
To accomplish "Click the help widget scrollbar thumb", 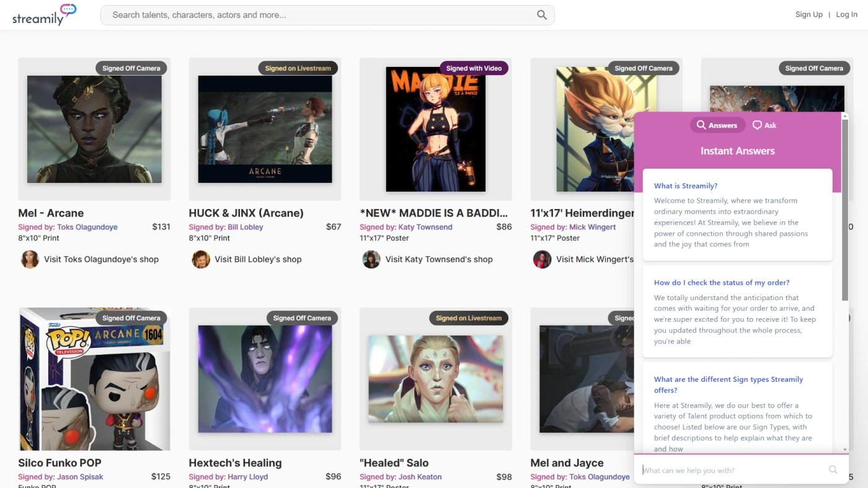I will click(845, 209).
